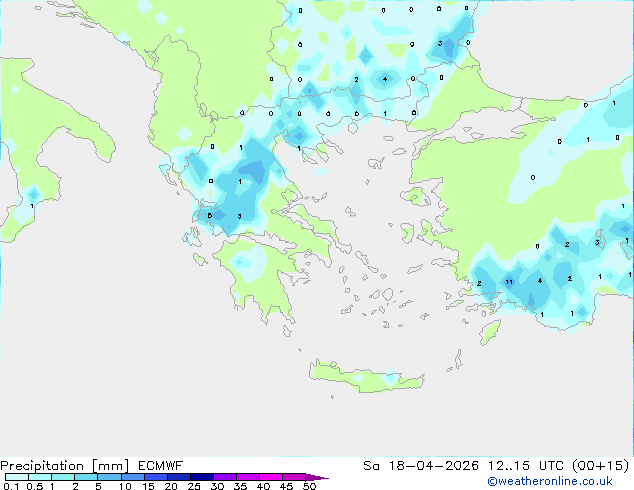Click the '35' legend scale label
Viewport: 634px width, 490px height.
(x=240, y=486)
